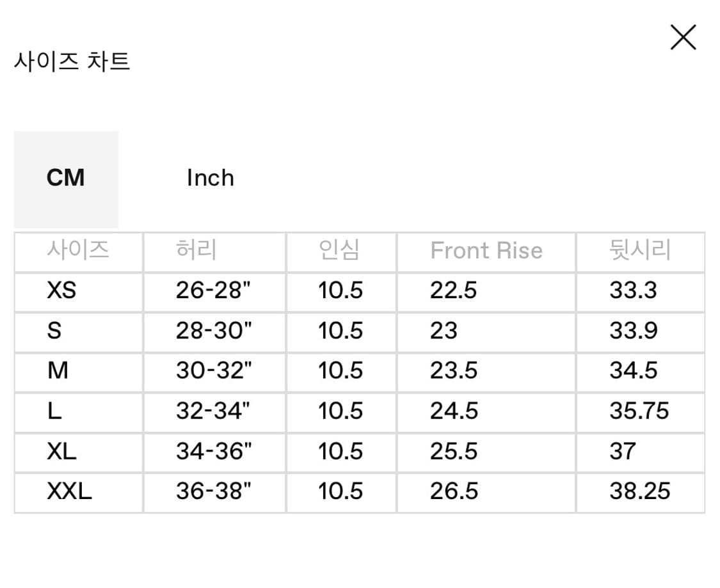720x588 pixels.
Task: Click the 사이즈 차트 title
Action: point(72,61)
